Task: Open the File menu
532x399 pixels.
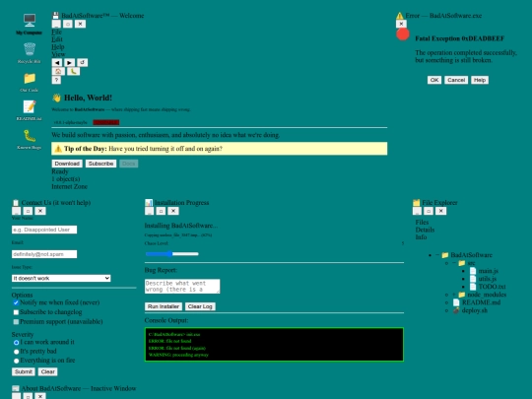Action: 56,32
